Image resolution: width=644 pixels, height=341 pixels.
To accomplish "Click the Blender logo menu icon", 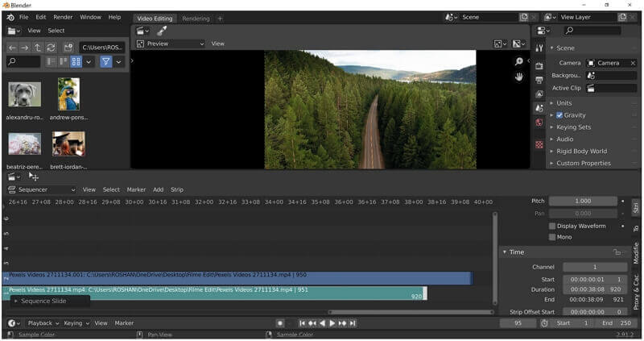I will point(11,17).
